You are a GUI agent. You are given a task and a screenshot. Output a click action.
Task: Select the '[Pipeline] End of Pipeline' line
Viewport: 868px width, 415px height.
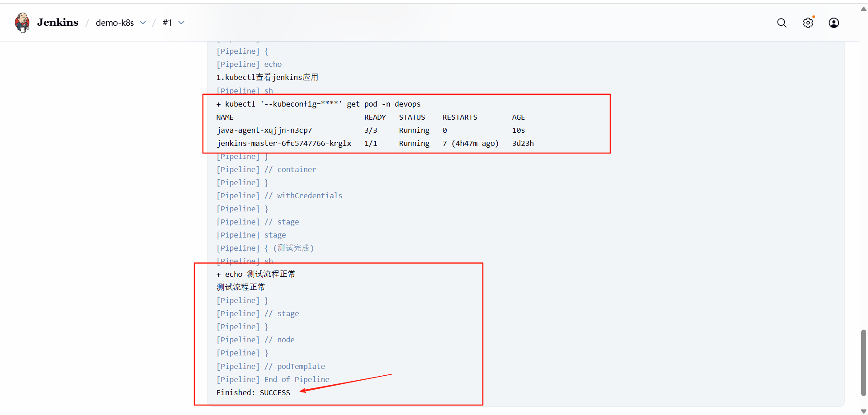click(x=273, y=379)
